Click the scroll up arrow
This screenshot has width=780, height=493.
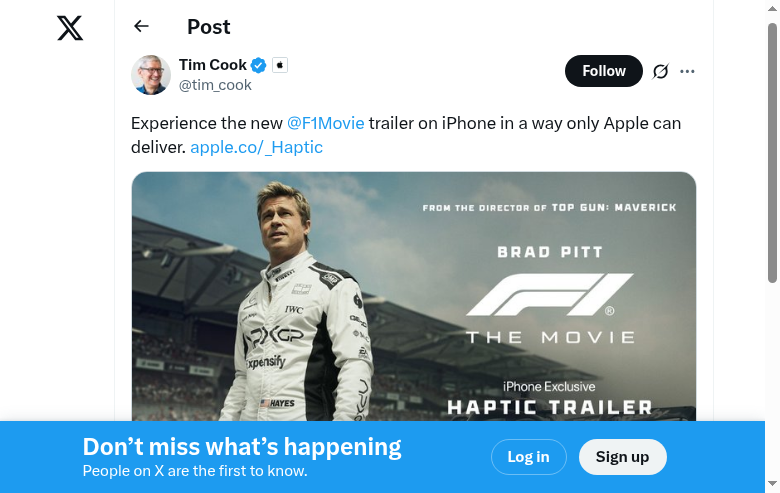772,8
